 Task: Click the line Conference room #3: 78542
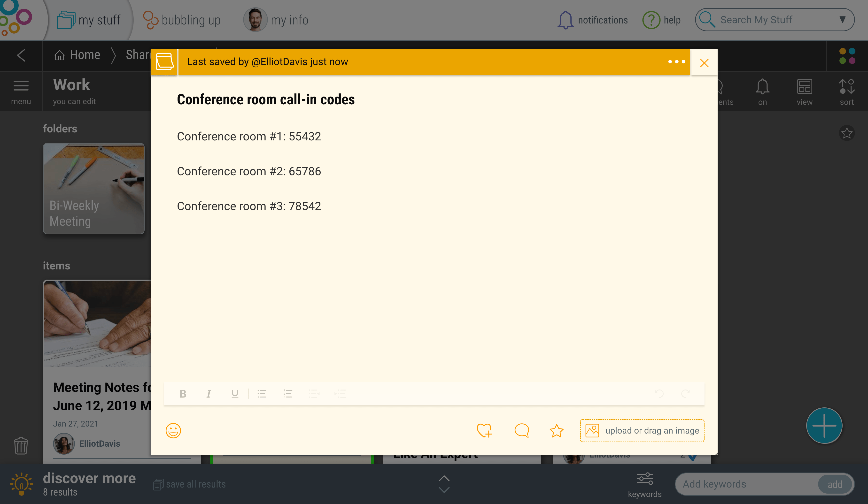pos(249,206)
